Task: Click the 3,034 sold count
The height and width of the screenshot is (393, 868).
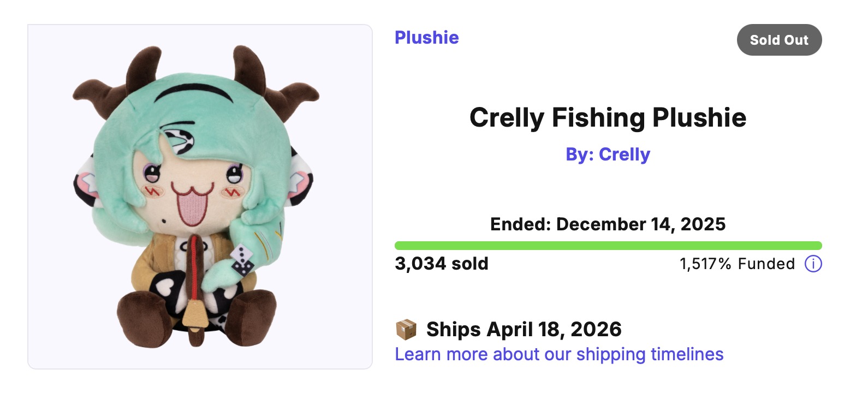Action: (x=442, y=264)
